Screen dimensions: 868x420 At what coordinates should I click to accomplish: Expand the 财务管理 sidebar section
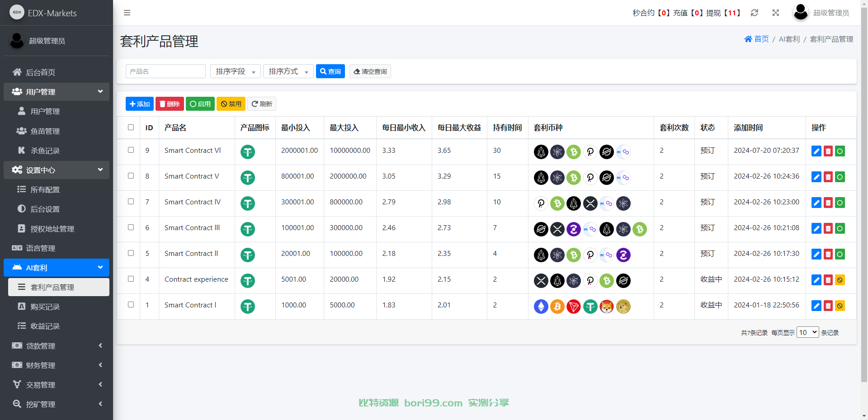pyautogui.click(x=57, y=365)
